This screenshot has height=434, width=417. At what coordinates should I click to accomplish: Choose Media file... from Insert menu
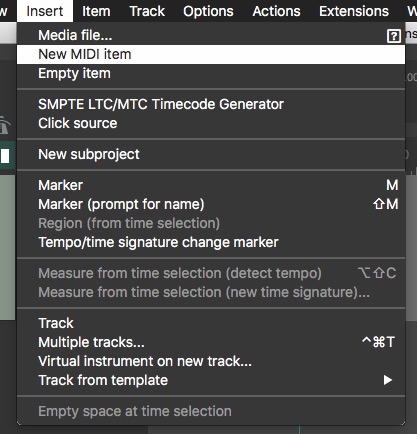[x=211, y=35]
